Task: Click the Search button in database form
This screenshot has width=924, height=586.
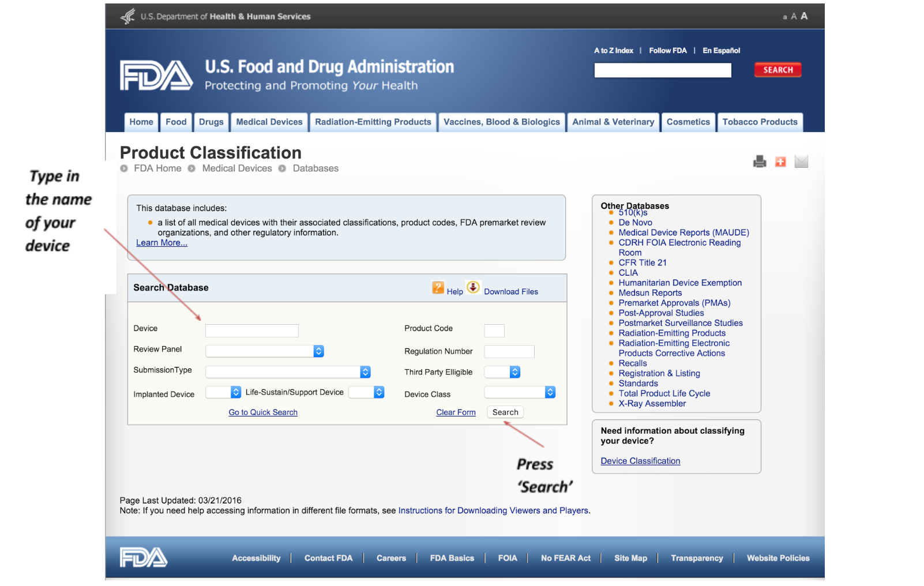Action: click(505, 412)
